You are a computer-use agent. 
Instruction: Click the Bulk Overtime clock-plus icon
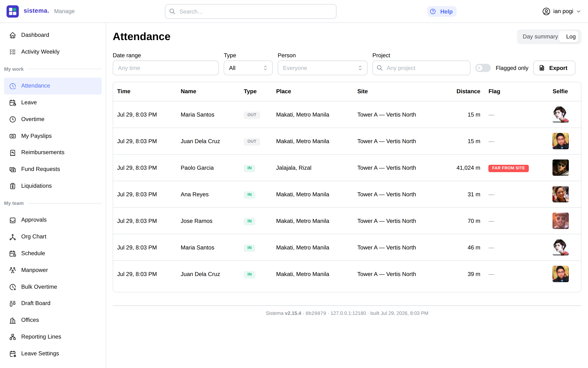coord(13,287)
